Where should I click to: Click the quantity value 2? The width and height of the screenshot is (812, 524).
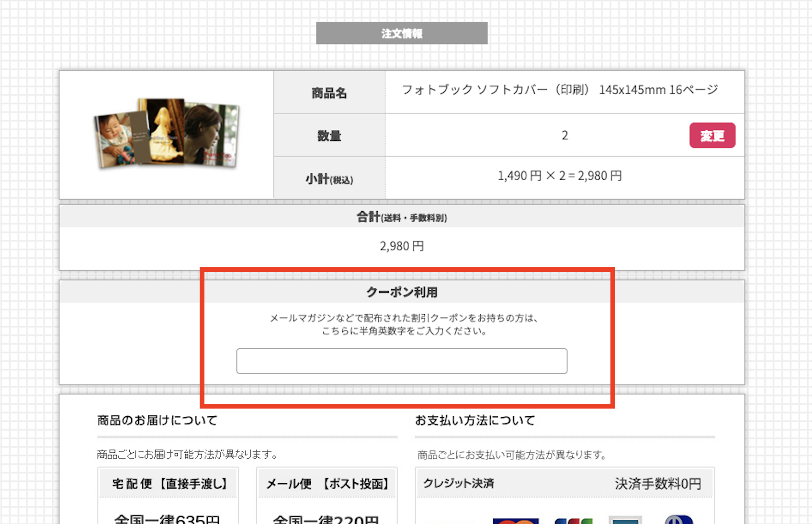(x=564, y=136)
